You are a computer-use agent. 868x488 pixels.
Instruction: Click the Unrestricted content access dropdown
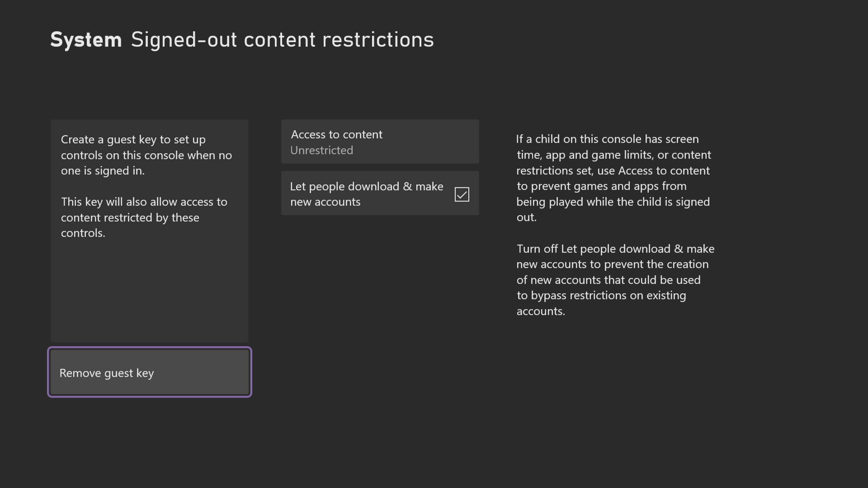pos(380,141)
